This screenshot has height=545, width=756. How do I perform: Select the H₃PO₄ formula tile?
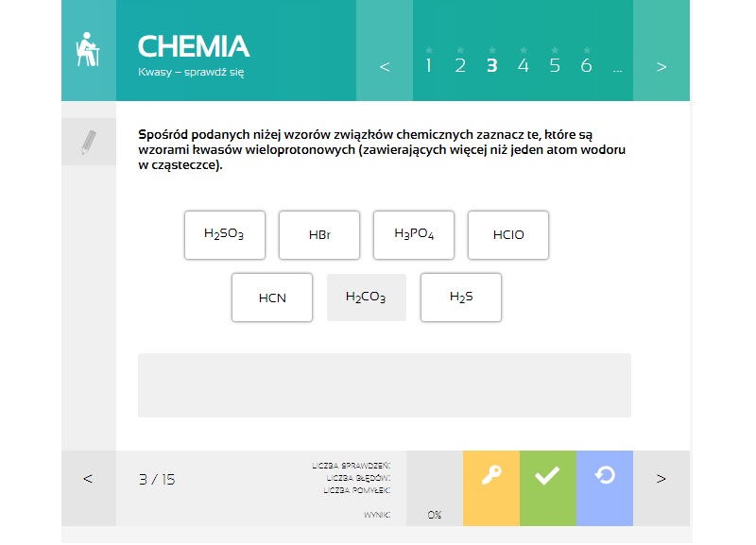[x=413, y=234]
